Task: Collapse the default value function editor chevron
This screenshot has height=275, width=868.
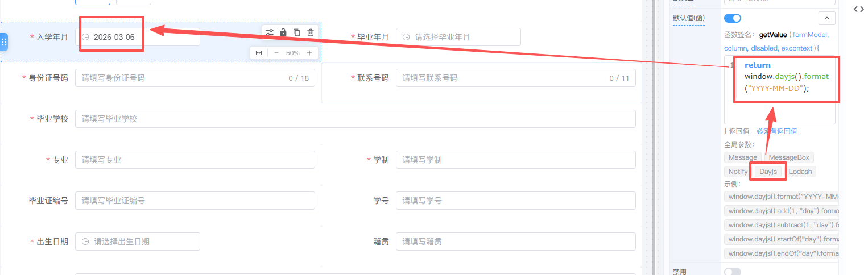Action: (826, 18)
